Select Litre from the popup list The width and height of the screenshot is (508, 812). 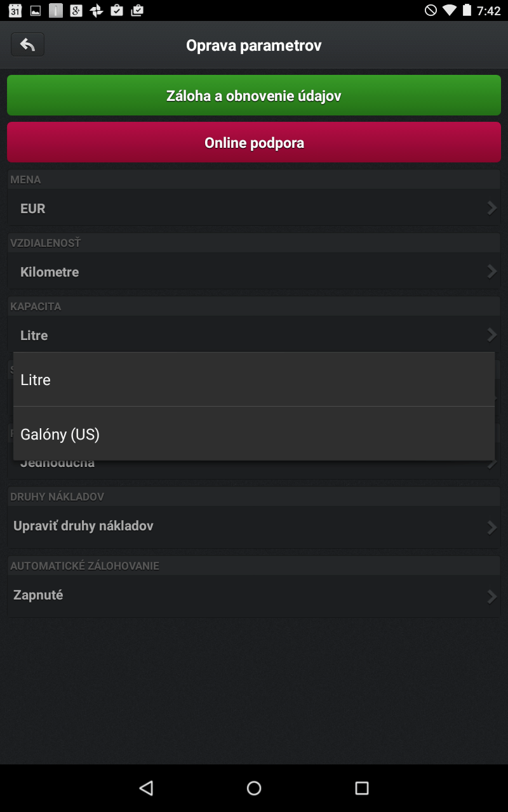click(x=254, y=379)
